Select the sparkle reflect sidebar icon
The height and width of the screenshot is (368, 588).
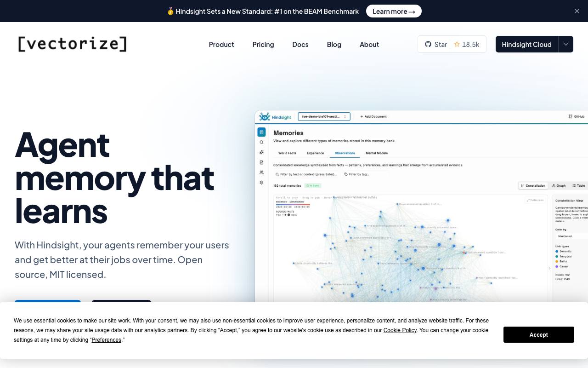pos(261,152)
